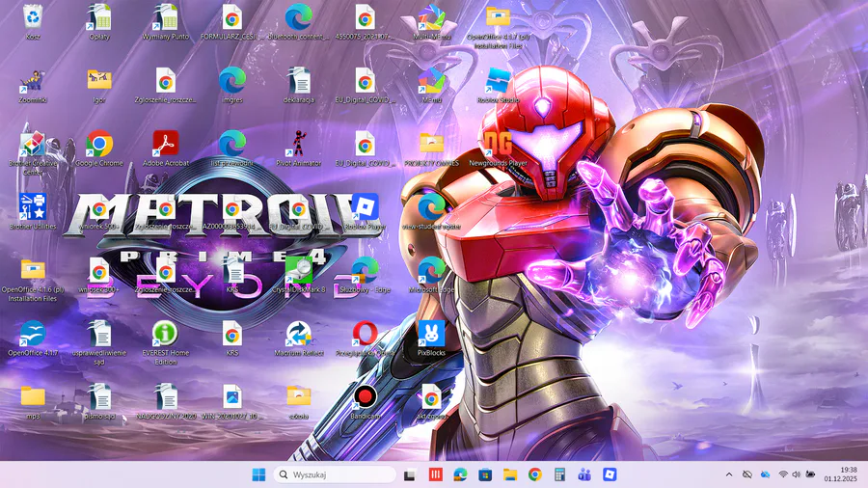This screenshot has width=868, height=488.
Task: Open Microsoft Edge from the taskbar
Action: (x=460, y=474)
